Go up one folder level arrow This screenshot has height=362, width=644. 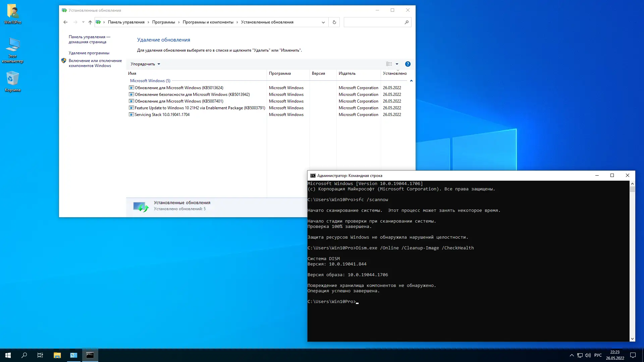(90, 22)
